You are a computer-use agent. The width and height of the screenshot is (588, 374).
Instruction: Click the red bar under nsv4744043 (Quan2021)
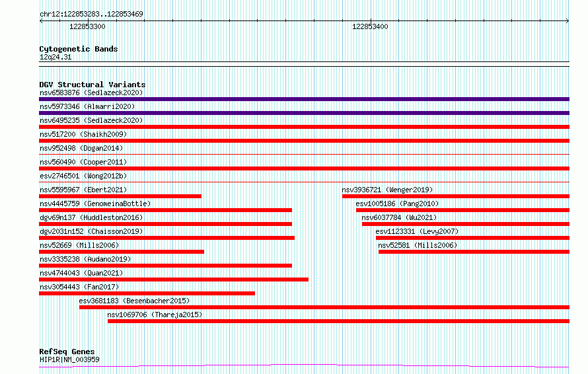pyautogui.click(x=174, y=280)
